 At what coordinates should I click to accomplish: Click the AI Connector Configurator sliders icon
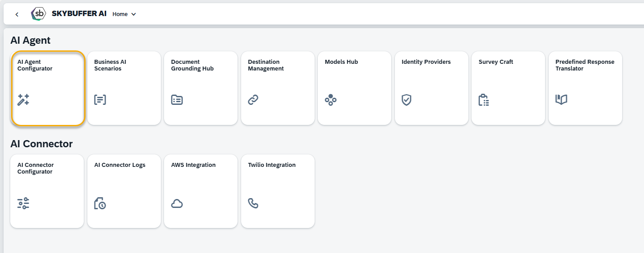(x=23, y=203)
